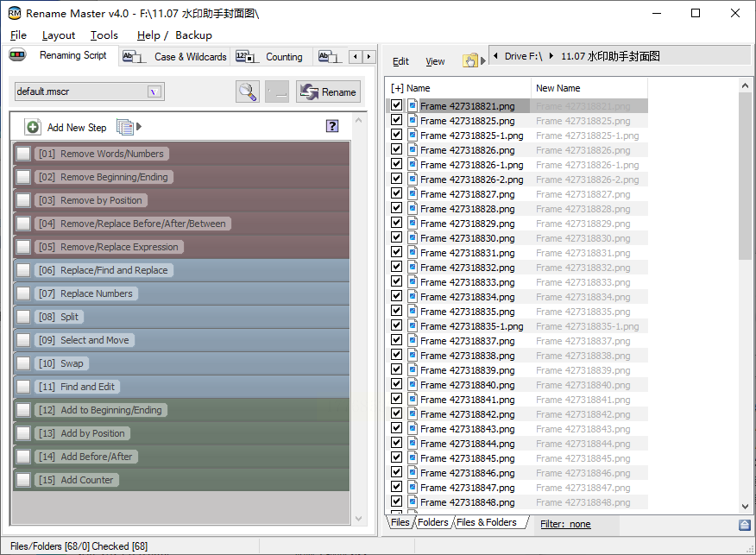Viewport: 756px width, 555px height.
Task: Uncheck file Frame 427318830.png
Action: pyautogui.click(x=396, y=237)
